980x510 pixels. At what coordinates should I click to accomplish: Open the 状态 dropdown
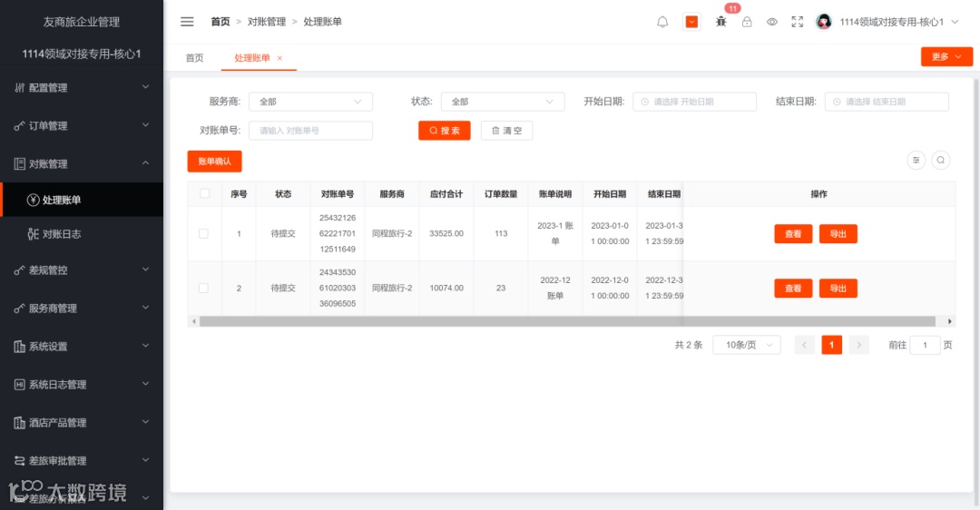pos(503,102)
